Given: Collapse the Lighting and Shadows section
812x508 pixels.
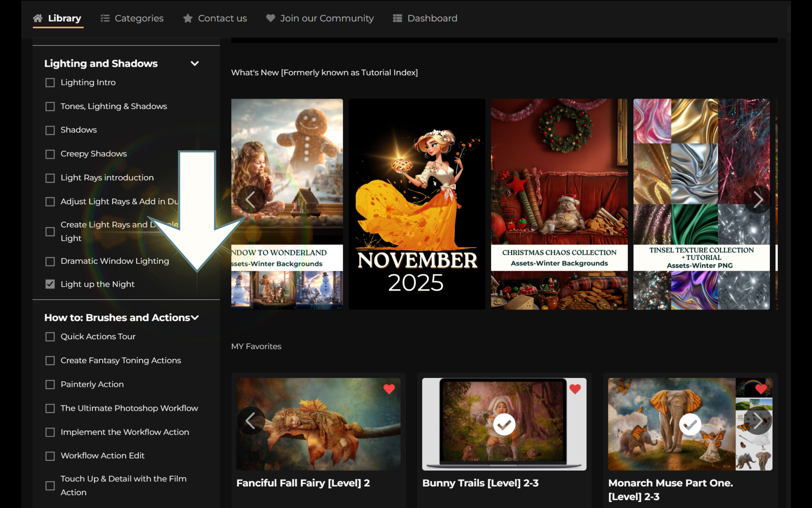Looking at the screenshot, I should click(195, 63).
